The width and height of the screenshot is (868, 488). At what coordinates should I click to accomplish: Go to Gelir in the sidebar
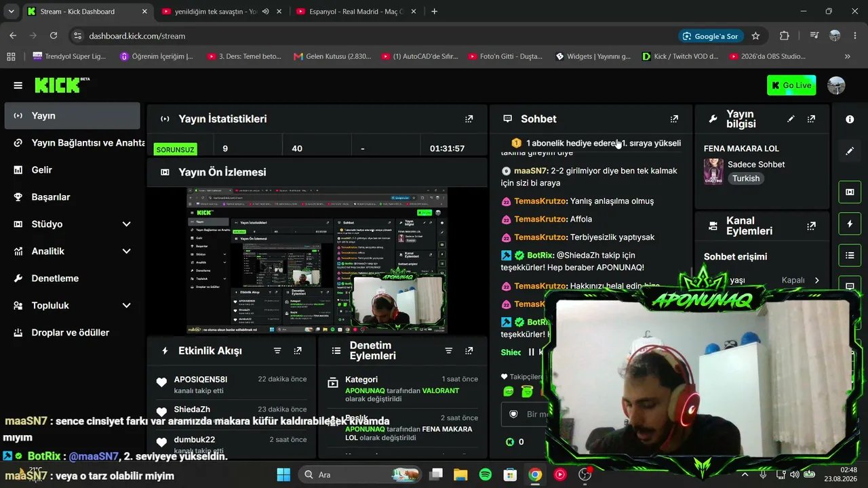pos(73,170)
